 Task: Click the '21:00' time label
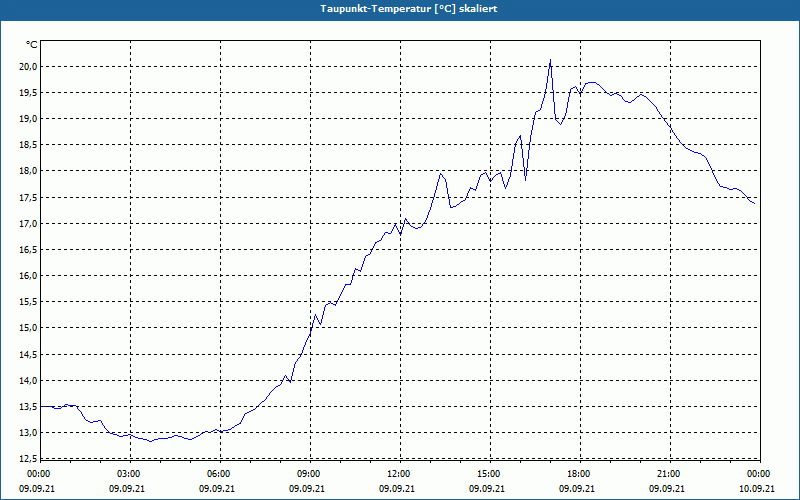[669, 474]
